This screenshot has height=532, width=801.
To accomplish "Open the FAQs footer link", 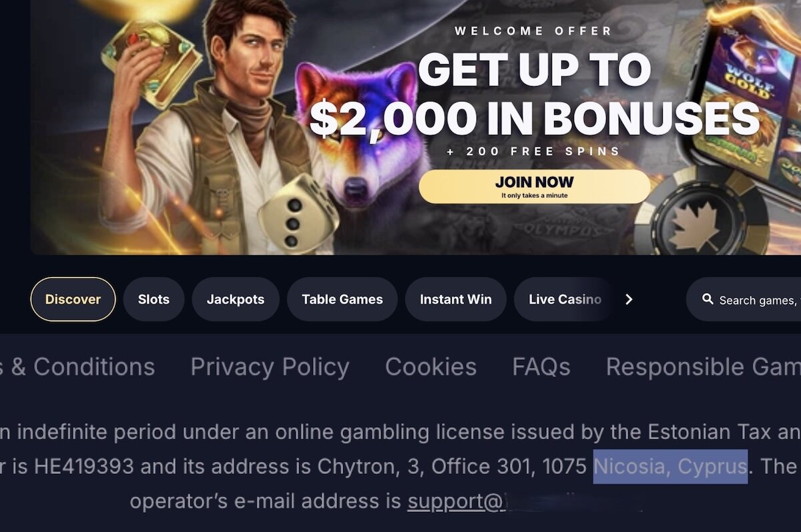I will tap(541, 366).
